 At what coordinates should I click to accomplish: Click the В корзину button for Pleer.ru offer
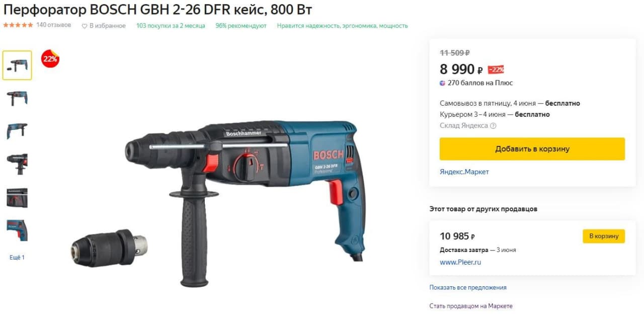tap(604, 236)
